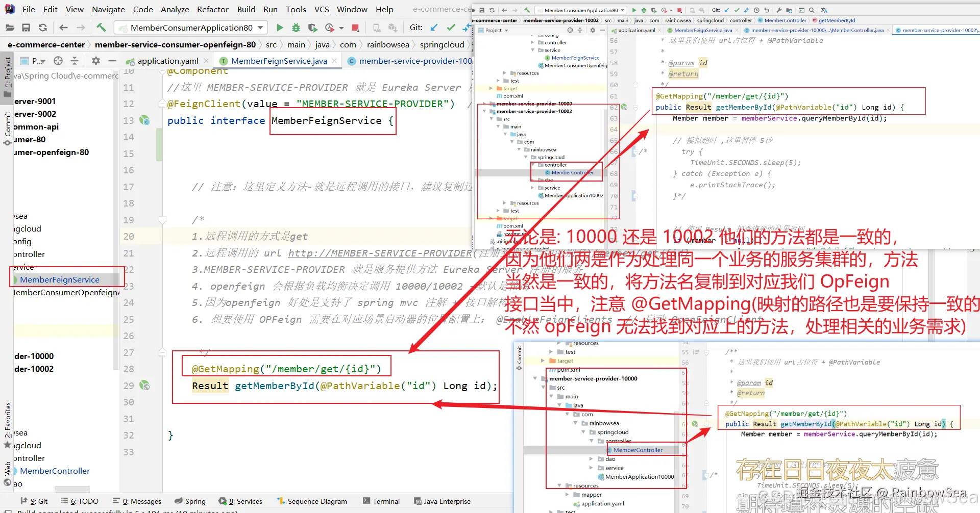Image resolution: width=980 pixels, height=513 pixels.
Task: Click the Save All icon in main toolbar
Action: 26,28
